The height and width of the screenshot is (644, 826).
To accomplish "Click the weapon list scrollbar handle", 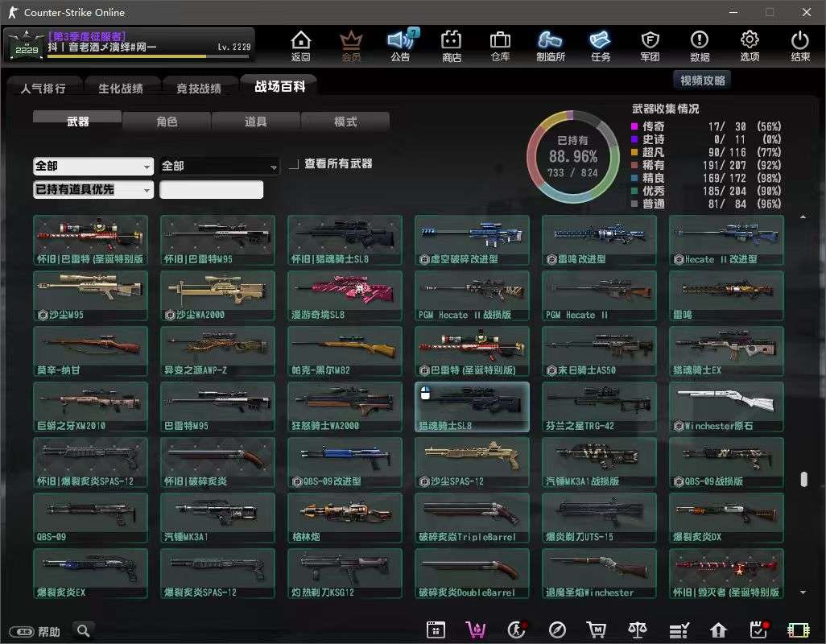I will tap(803, 479).
